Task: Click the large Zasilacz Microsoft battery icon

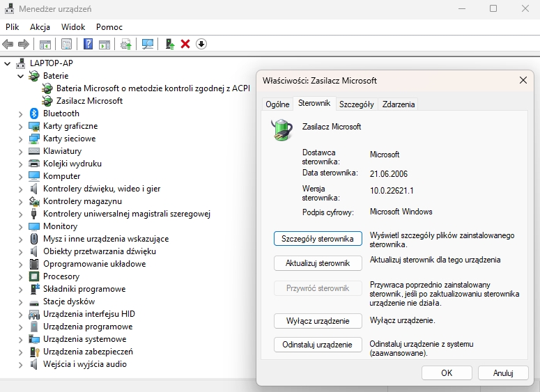Action: (x=281, y=130)
